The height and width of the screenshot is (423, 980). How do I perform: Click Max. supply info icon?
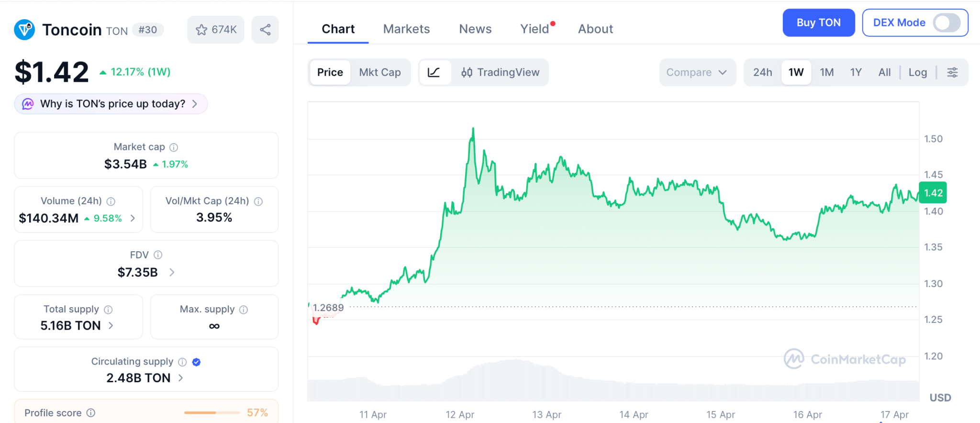click(x=244, y=310)
